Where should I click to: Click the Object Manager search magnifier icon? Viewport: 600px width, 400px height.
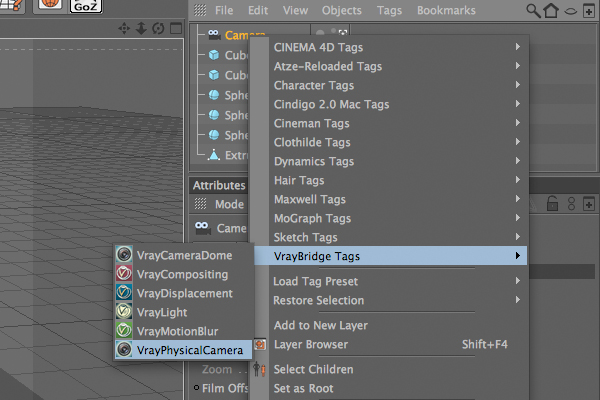tap(533, 11)
